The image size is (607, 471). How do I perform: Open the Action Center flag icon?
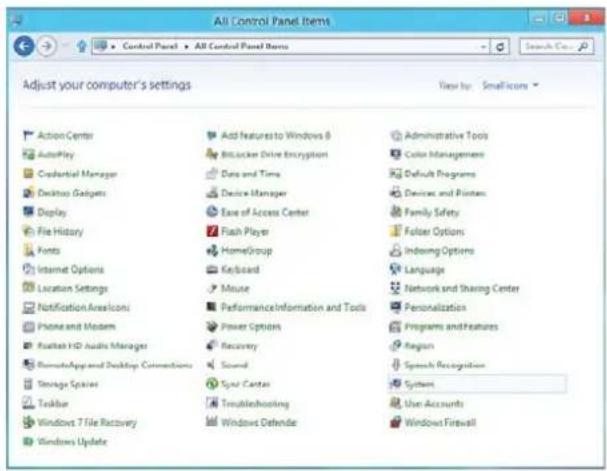click(28, 135)
